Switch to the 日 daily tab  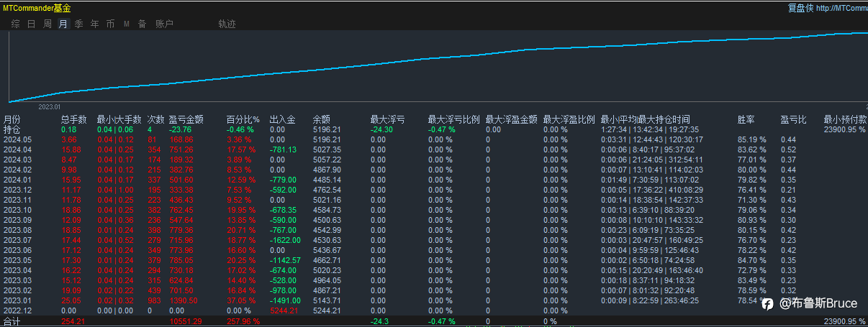pyautogui.click(x=31, y=24)
